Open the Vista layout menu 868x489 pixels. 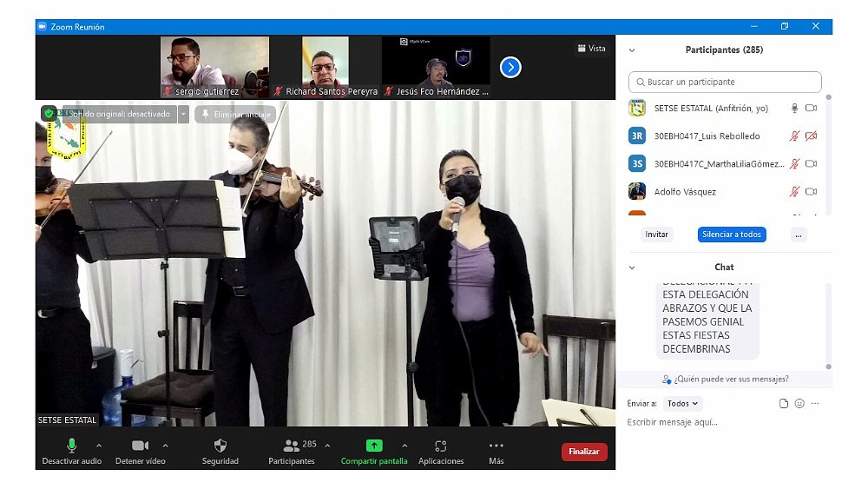tap(591, 49)
